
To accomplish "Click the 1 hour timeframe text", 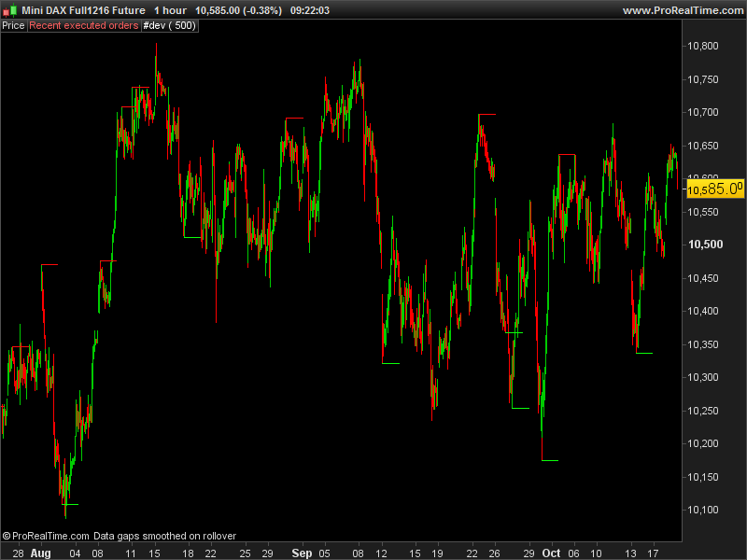I will point(171,10).
